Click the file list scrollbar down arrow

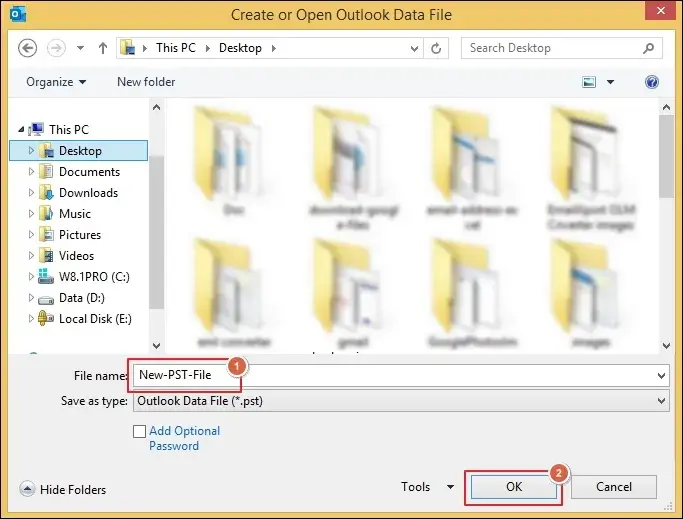coord(666,346)
